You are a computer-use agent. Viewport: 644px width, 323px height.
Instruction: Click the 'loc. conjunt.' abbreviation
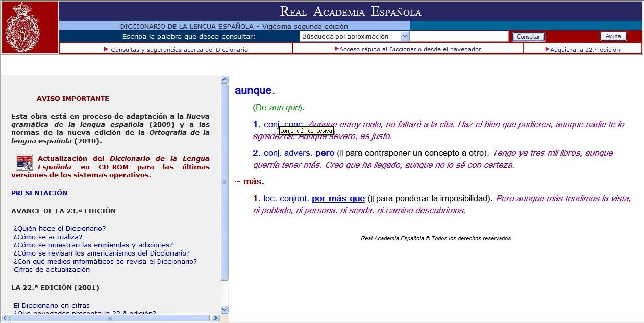point(286,198)
